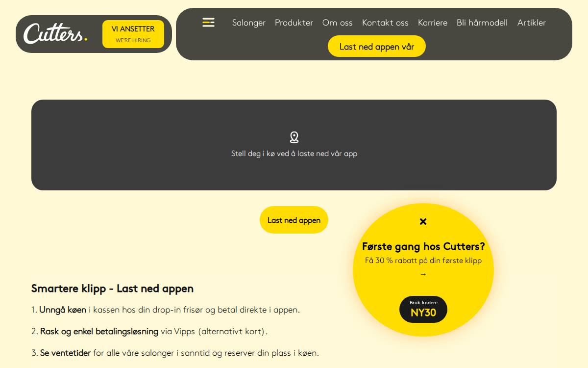Go to Artikler section
Image resolution: width=588 pixels, height=368 pixels.
pyautogui.click(x=532, y=23)
